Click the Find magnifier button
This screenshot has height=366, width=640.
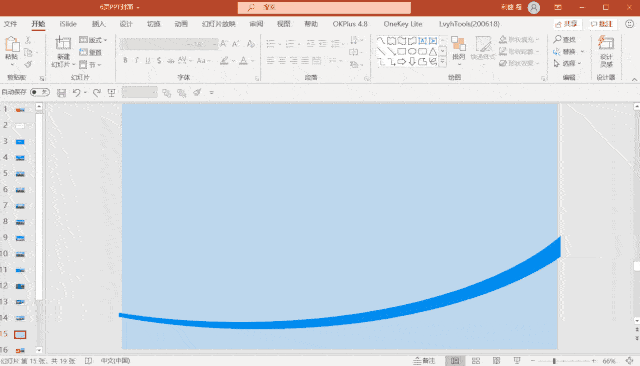[565, 40]
